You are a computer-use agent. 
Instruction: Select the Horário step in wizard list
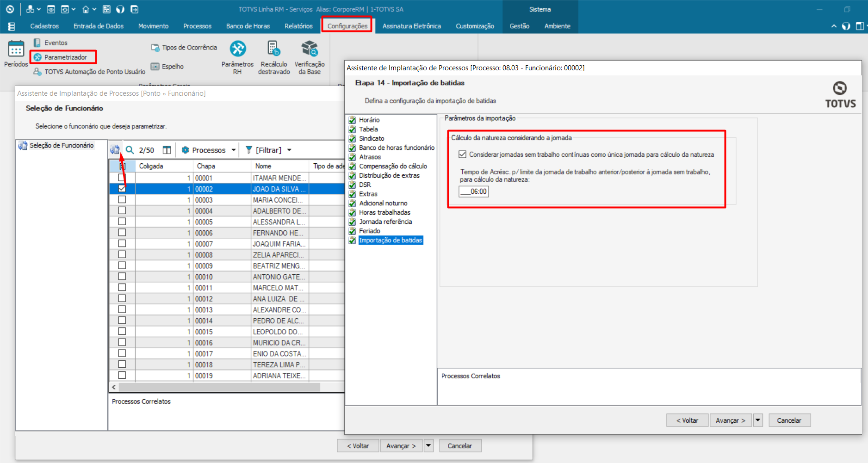(x=369, y=120)
